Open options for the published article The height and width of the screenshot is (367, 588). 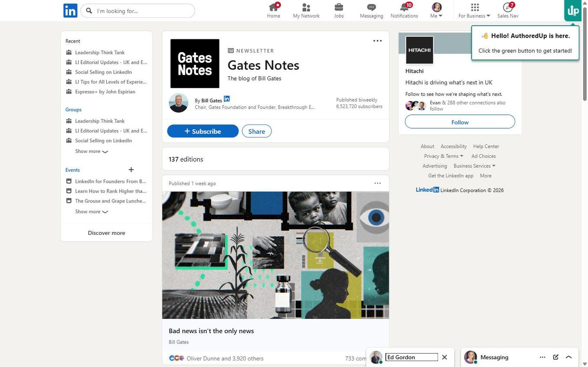[x=378, y=183]
